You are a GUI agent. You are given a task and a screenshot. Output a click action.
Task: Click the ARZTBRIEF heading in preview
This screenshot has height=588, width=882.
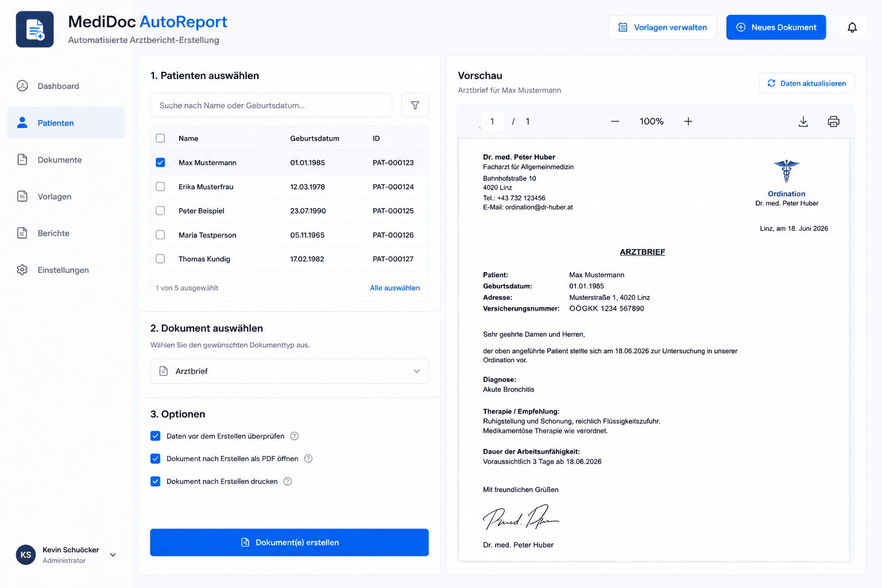[642, 252]
